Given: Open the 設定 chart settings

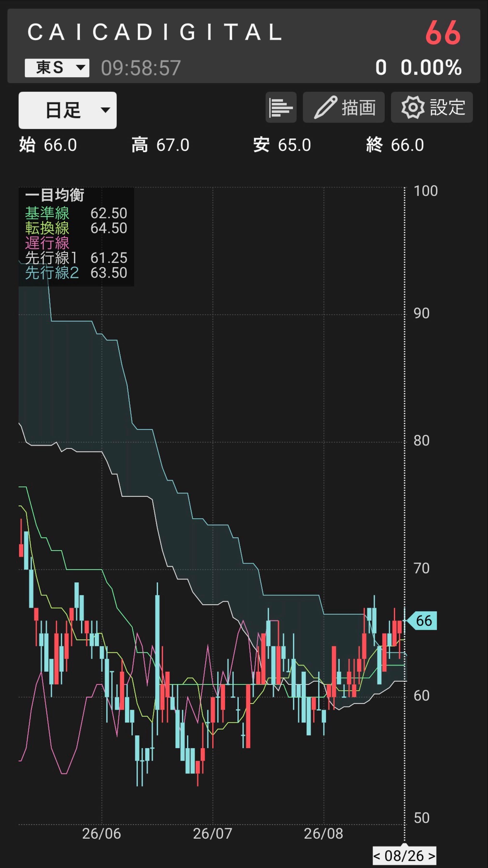Looking at the screenshot, I should [x=432, y=107].
